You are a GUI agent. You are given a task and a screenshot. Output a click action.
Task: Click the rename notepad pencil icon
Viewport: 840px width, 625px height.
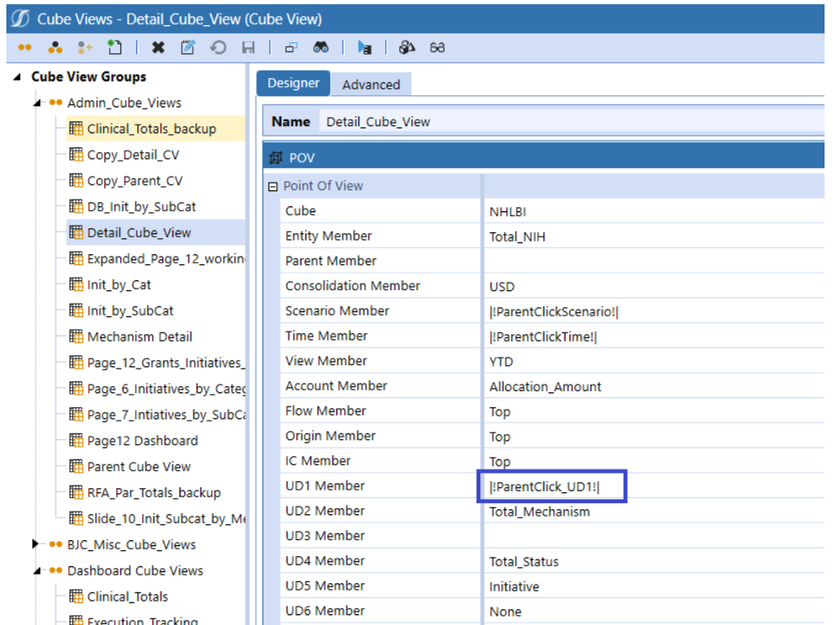point(188,47)
